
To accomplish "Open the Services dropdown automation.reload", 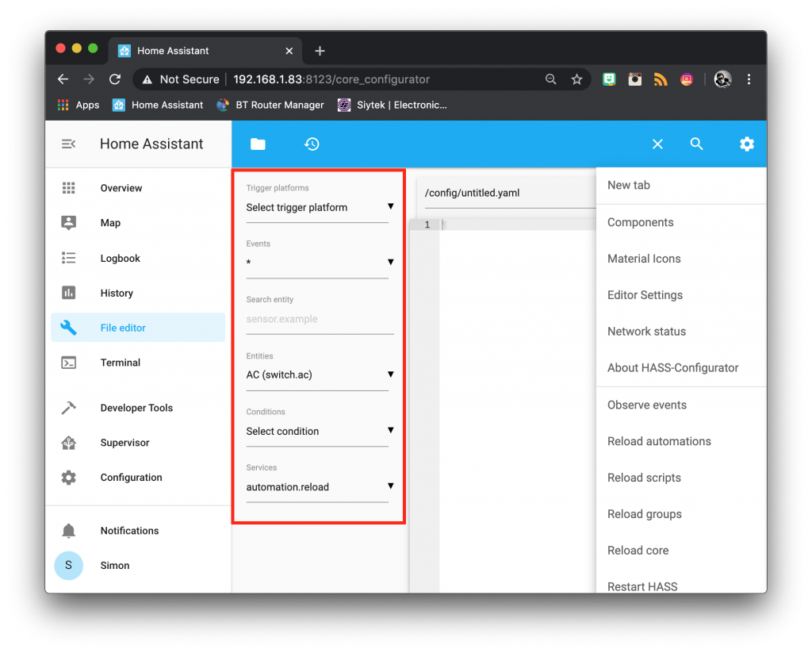I will point(320,487).
